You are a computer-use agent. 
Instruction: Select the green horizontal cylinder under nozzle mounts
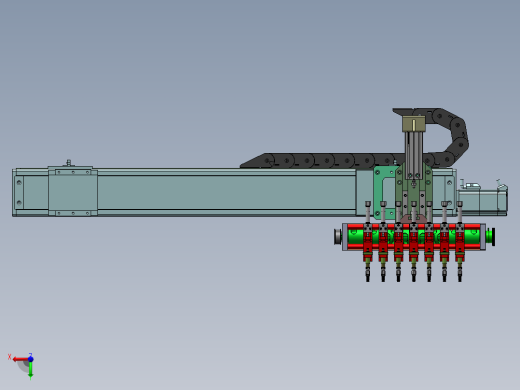click(413, 237)
